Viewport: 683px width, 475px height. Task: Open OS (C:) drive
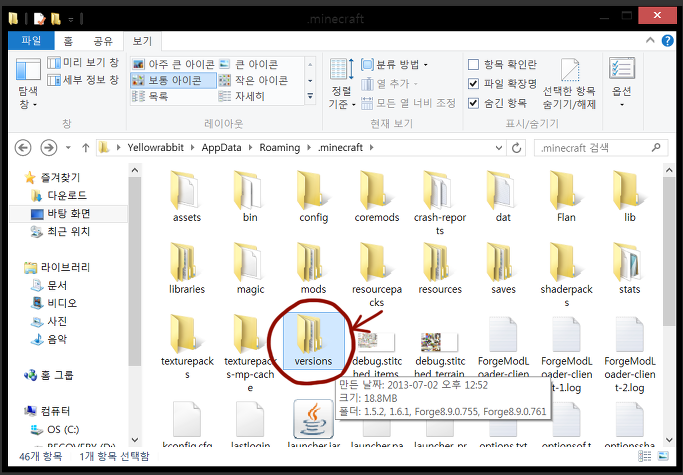pos(55,430)
